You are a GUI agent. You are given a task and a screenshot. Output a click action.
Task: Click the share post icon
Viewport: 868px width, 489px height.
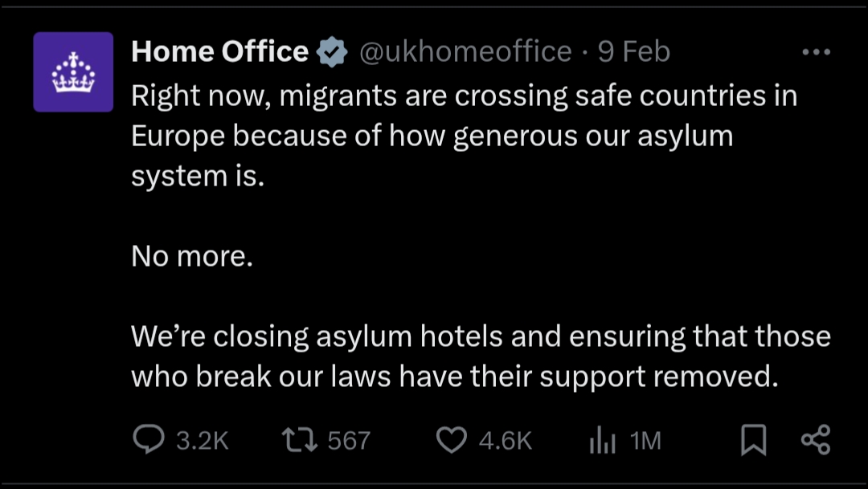816,439
